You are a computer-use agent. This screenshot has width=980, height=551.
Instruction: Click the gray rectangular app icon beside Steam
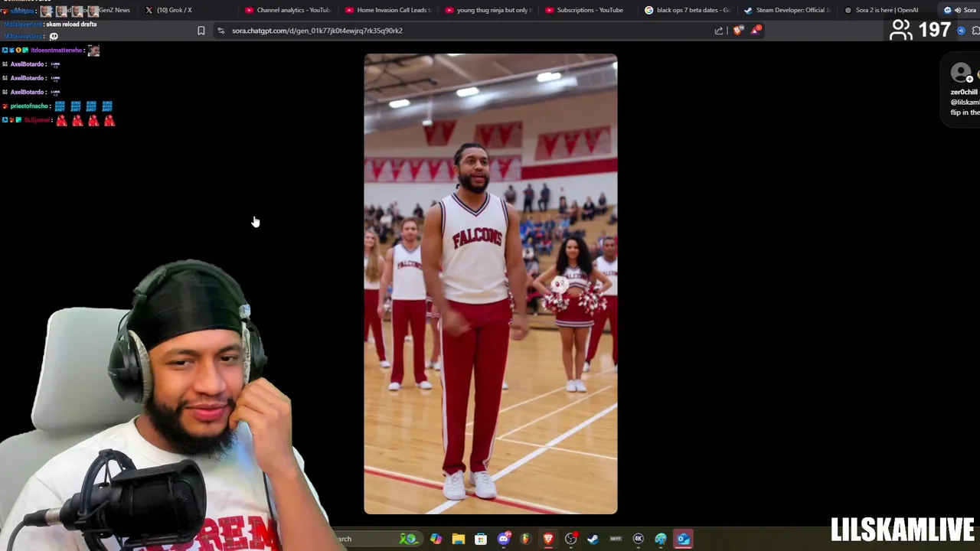click(616, 539)
